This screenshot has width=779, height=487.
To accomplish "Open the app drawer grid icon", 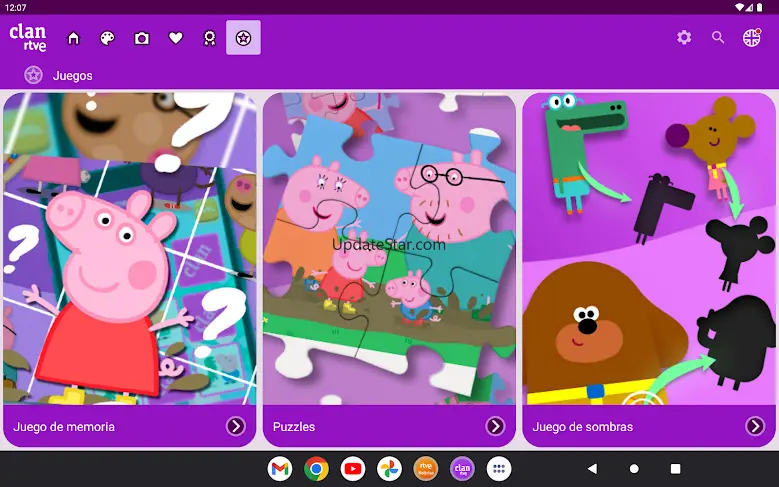I will tap(499, 469).
